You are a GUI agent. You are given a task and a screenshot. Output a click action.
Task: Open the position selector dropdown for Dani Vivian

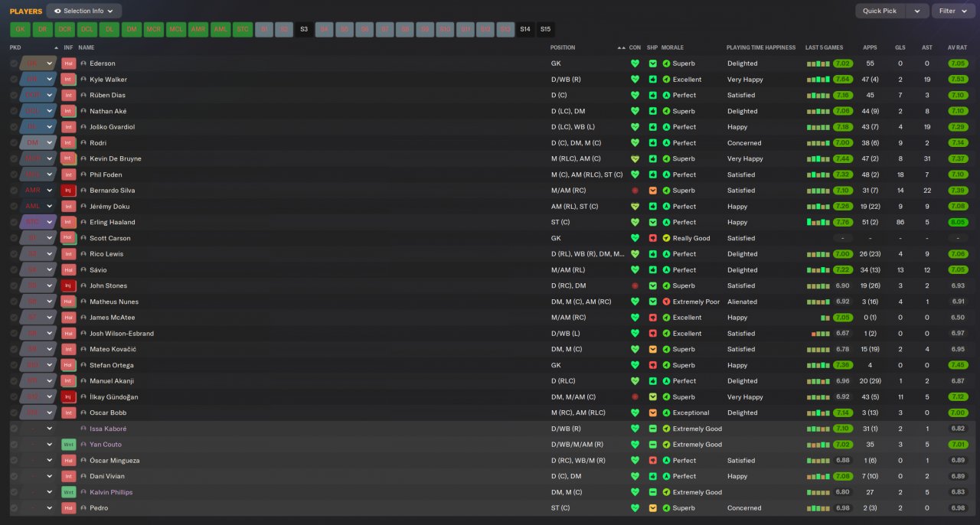click(50, 476)
